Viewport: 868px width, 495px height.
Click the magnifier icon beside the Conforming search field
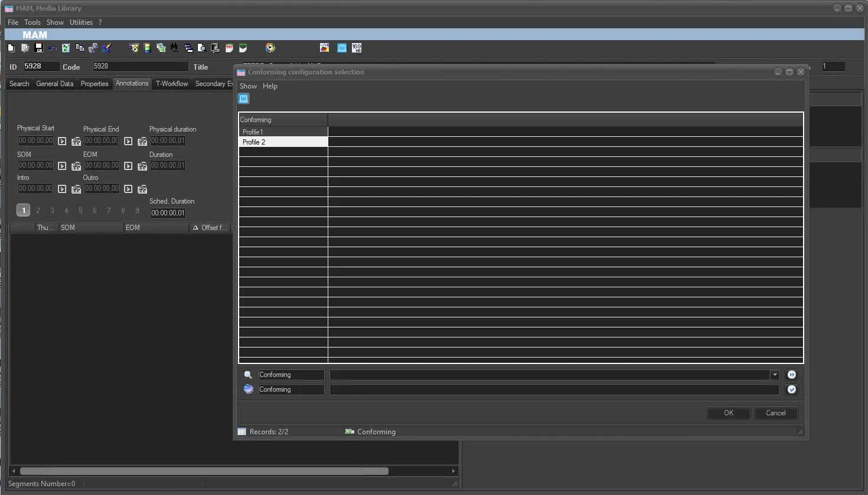(248, 375)
